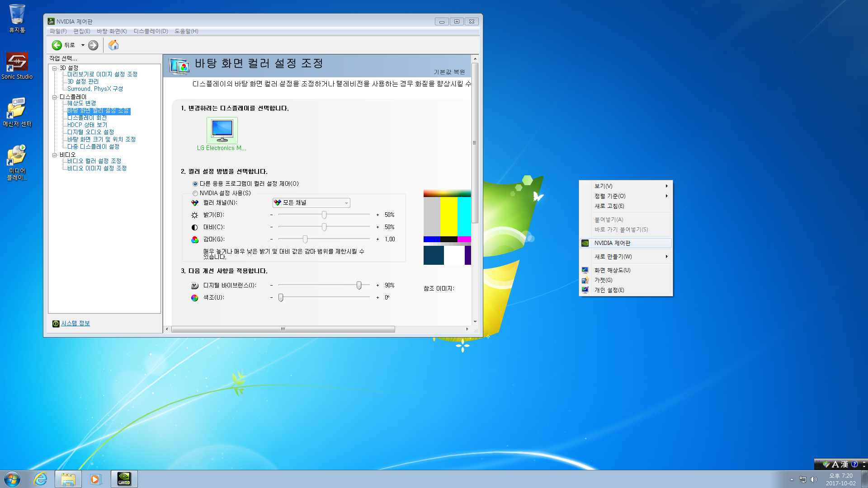Screen dimensions: 868x488
Task: Click the Forward arrow icon
Action: (93, 45)
